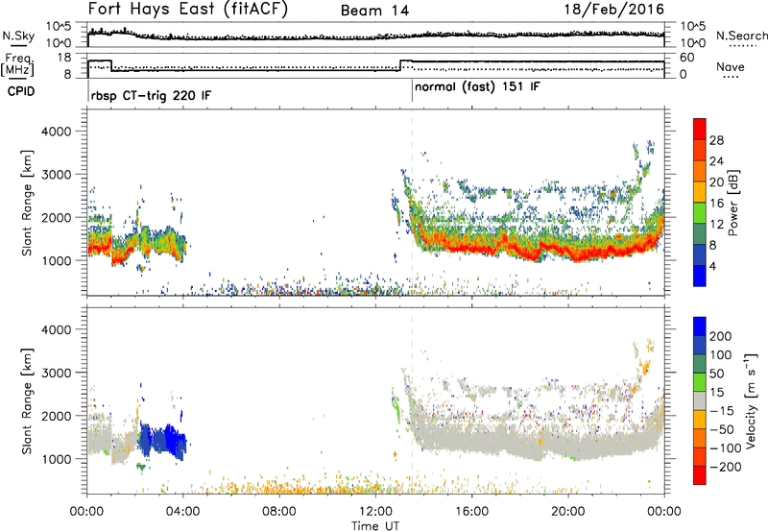Click the '200' velocity colorbar tick value
Viewport: 768px width, 532px height.
721,336
